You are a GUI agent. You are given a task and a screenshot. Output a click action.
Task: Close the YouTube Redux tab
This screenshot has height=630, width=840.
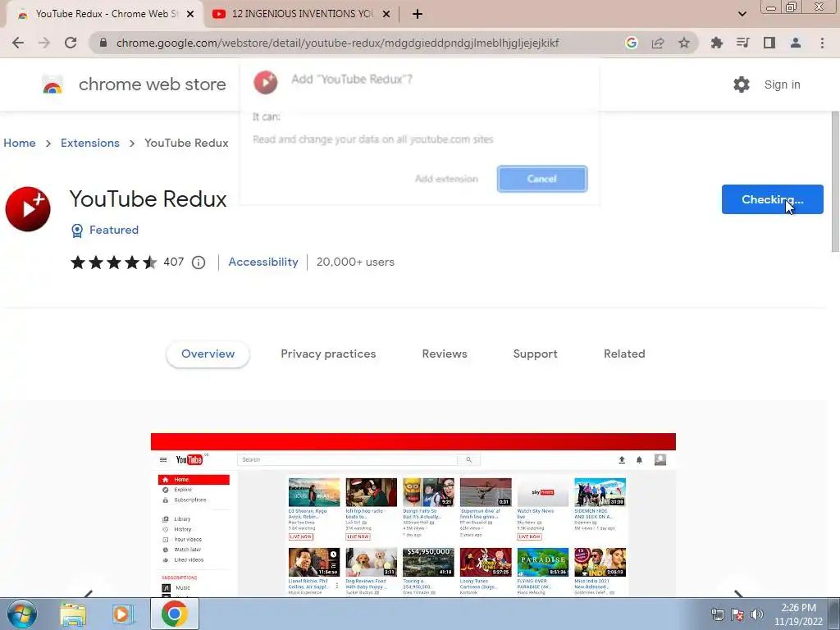coord(190,15)
